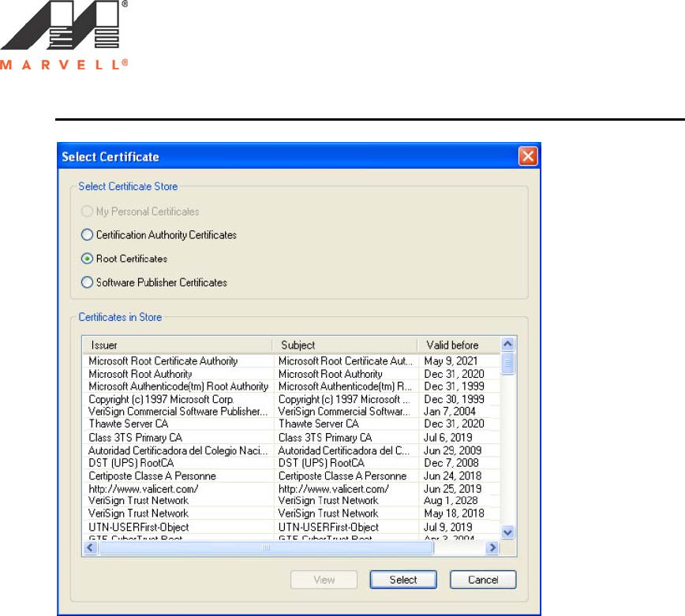
Task: Select VeriSign Trust Network expiring May 18, 2018
Action: 291,513
